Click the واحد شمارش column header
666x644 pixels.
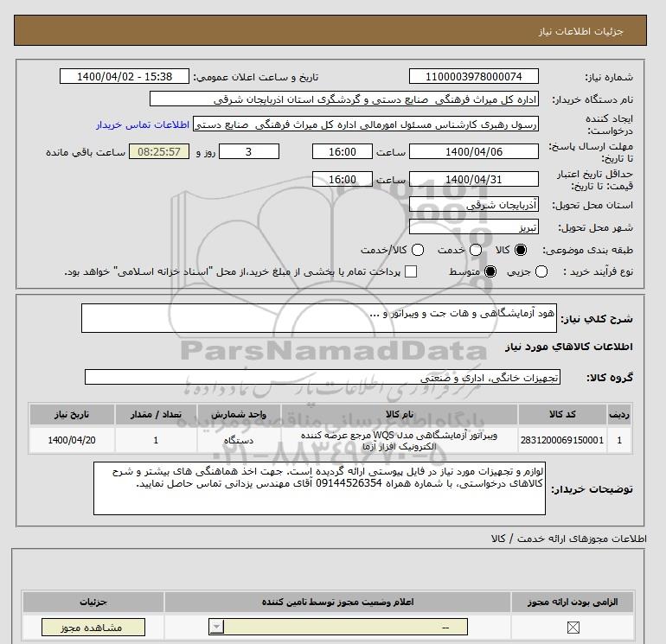coord(239,414)
